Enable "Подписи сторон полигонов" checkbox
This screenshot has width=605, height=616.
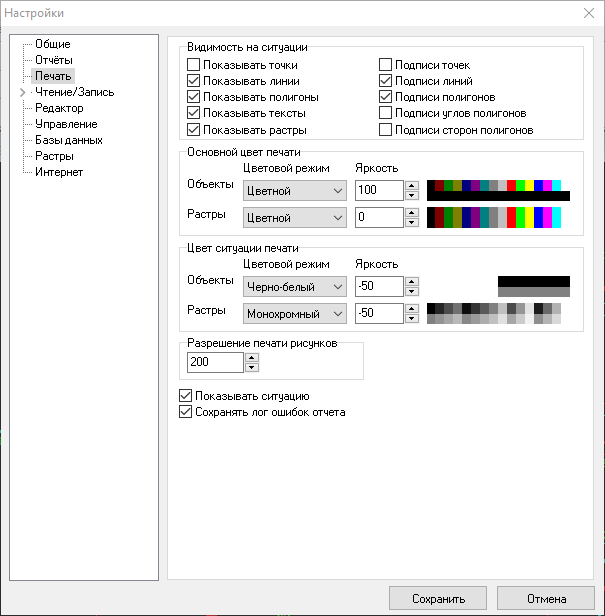[386, 130]
